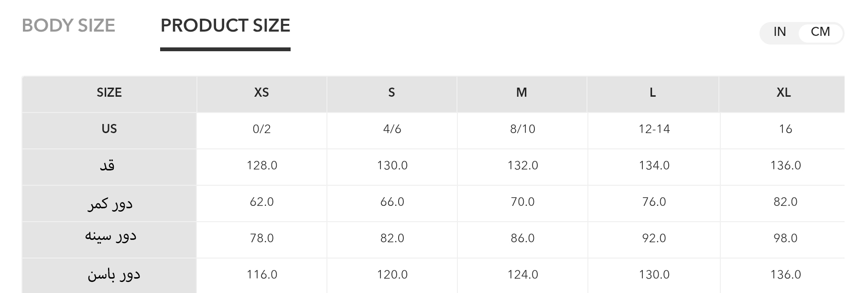Click the 98.0 bust value for XL
This screenshot has width=868, height=293.
[785, 238]
